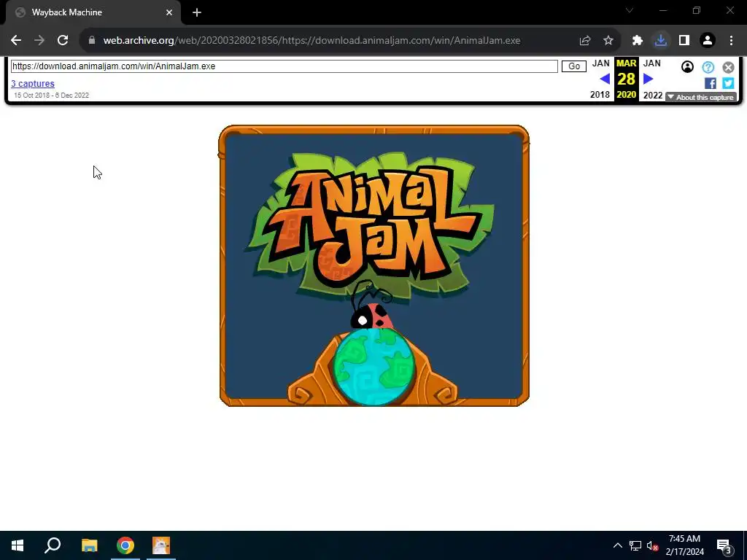This screenshot has width=747, height=560.
Task: Expand the tab search chevron
Action: coord(630,10)
